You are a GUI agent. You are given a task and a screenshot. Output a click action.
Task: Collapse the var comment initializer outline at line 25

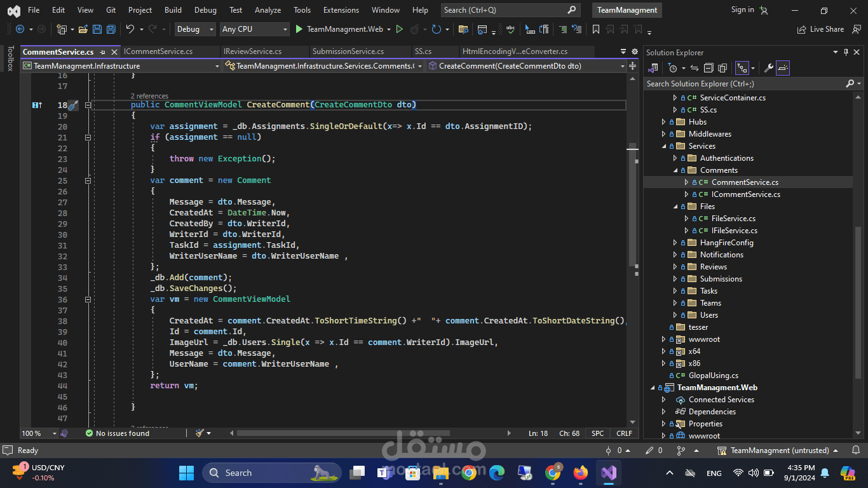88,180
